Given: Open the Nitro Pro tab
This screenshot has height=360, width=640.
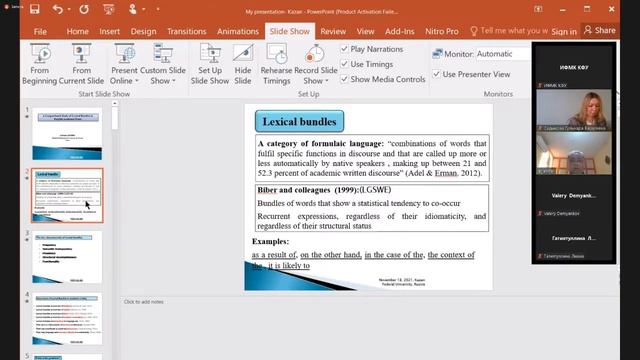Looking at the screenshot, I should coord(442,31).
